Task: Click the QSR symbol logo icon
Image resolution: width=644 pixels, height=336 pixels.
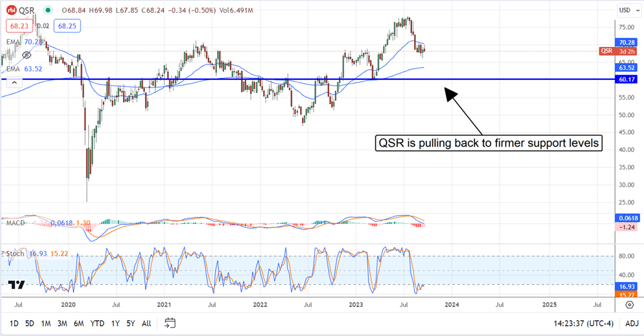Action: [x=12, y=11]
